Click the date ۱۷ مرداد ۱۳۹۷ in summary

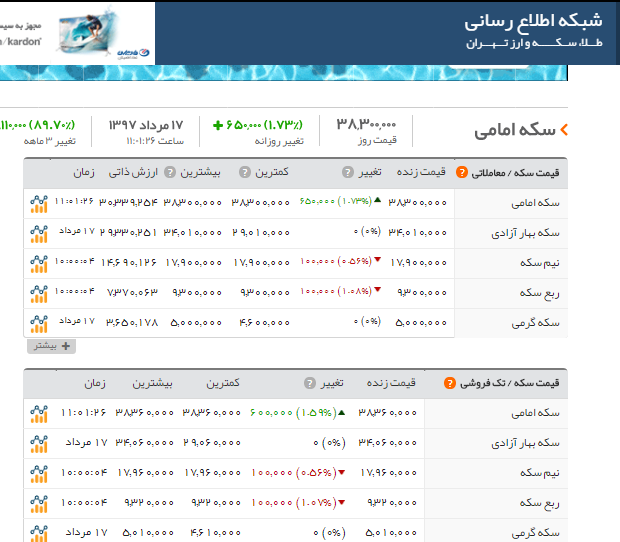146,125
